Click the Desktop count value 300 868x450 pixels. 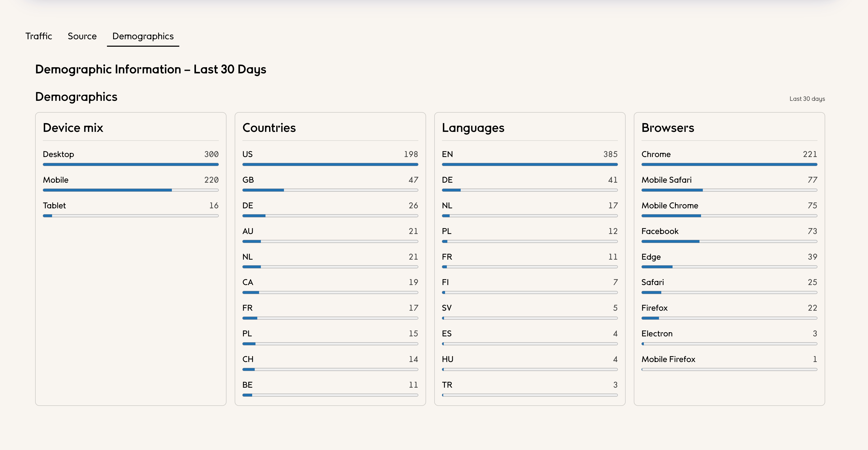[211, 154]
